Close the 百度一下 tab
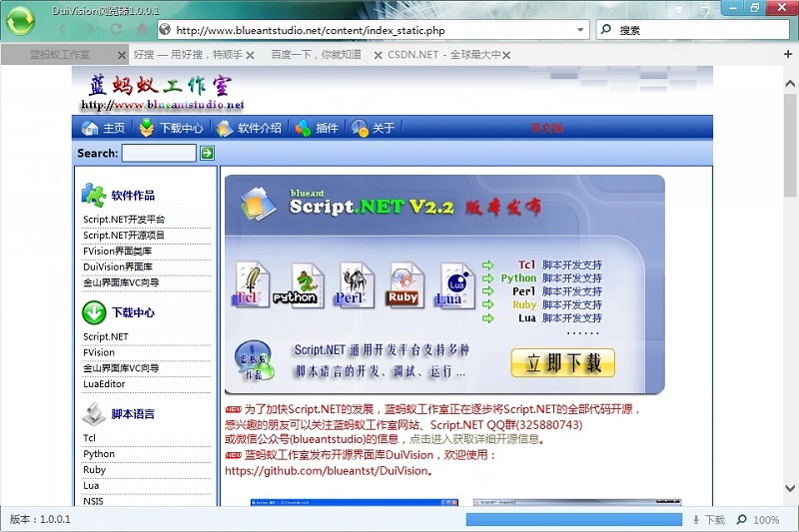Screen dimensions: 799x532 point(379,55)
